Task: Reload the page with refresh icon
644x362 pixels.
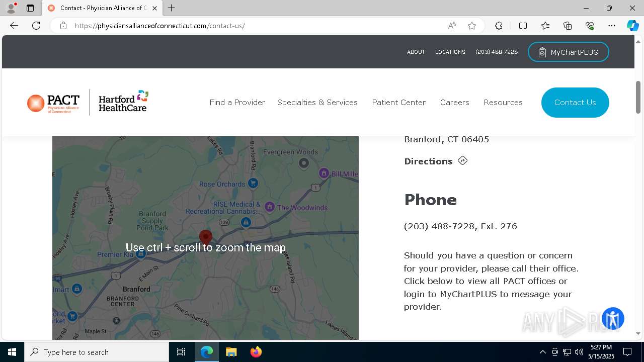Action: click(x=36, y=26)
